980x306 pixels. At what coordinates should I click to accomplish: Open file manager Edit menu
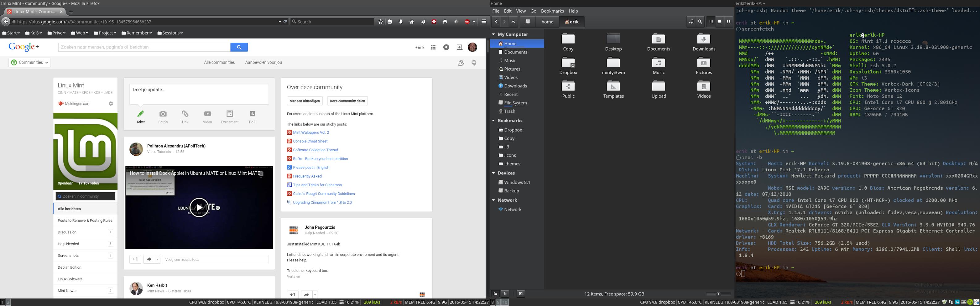[x=508, y=11]
